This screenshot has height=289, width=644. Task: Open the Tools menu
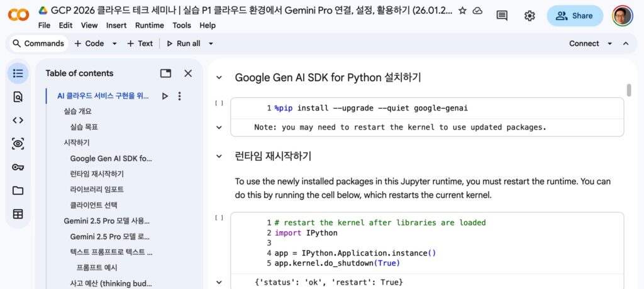182,26
